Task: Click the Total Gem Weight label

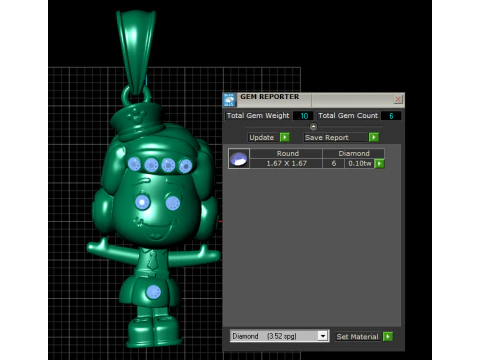Action: click(x=258, y=116)
